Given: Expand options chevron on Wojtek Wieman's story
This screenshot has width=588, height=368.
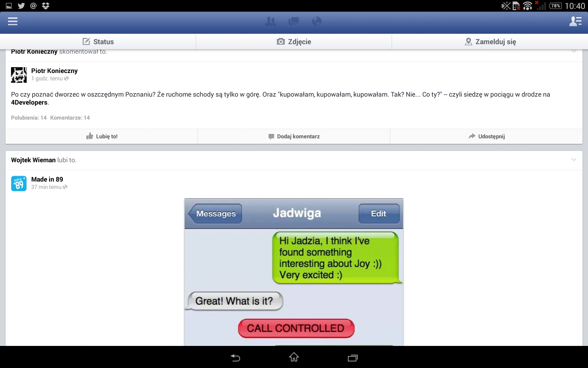Looking at the screenshot, I should (574, 160).
